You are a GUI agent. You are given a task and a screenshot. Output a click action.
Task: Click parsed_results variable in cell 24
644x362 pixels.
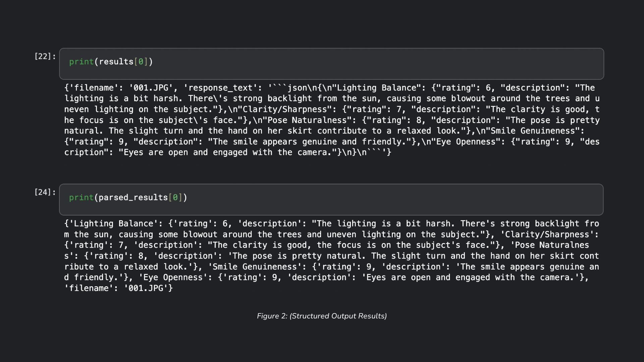tap(133, 197)
